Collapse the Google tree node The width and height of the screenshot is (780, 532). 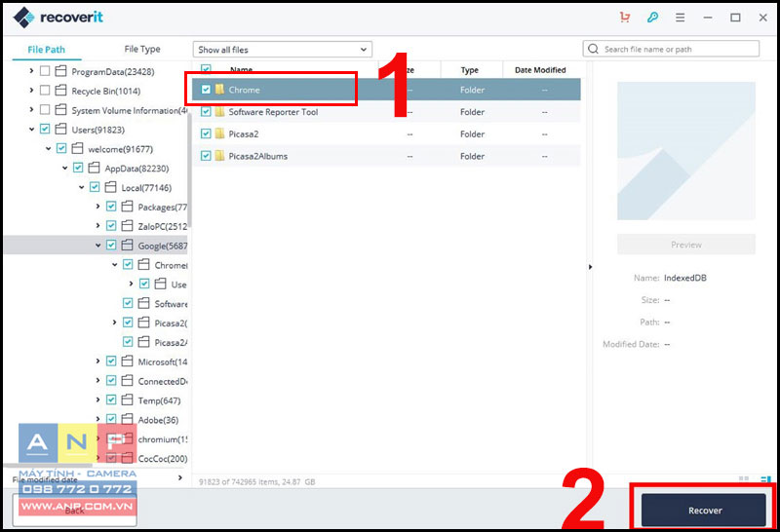[98, 246]
